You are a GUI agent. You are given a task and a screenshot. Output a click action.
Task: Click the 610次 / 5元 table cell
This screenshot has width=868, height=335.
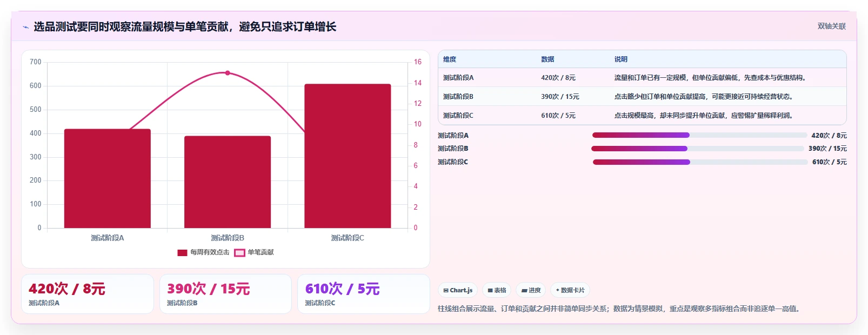coord(558,116)
